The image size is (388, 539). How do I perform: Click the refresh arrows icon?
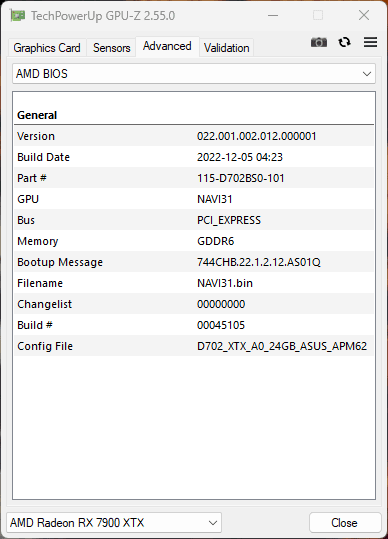tap(344, 42)
